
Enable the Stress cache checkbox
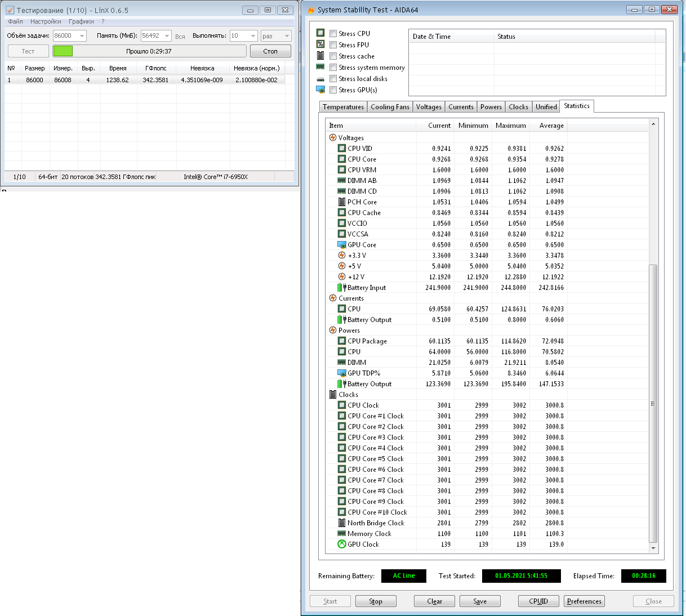[x=333, y=56]
